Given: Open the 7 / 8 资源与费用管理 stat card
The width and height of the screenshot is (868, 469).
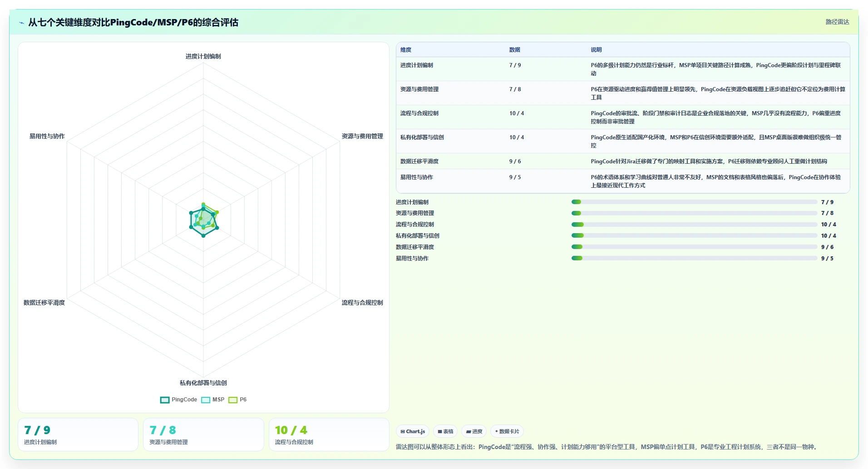Looking at the screenshot, I should pyautogui.click(x=203, y=435).
